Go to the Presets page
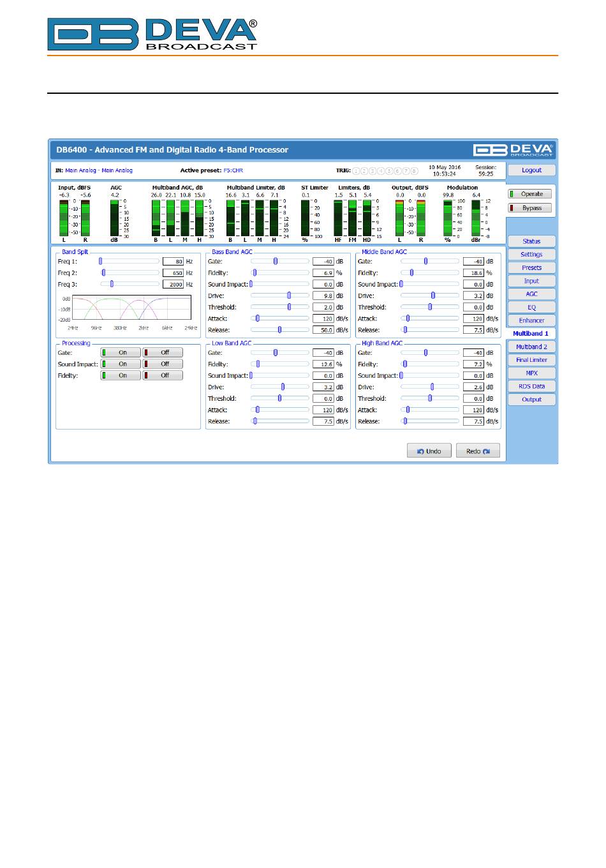This screenshot has width=606, height=868. (x=531, y=268)
